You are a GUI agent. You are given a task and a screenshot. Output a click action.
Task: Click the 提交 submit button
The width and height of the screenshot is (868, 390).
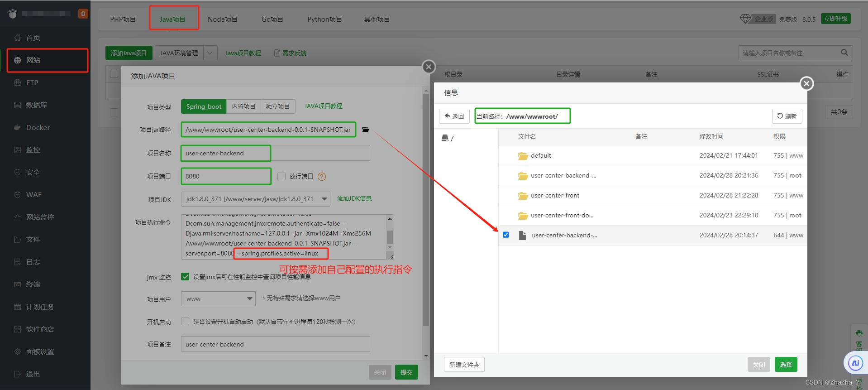[x=406, y=372]
